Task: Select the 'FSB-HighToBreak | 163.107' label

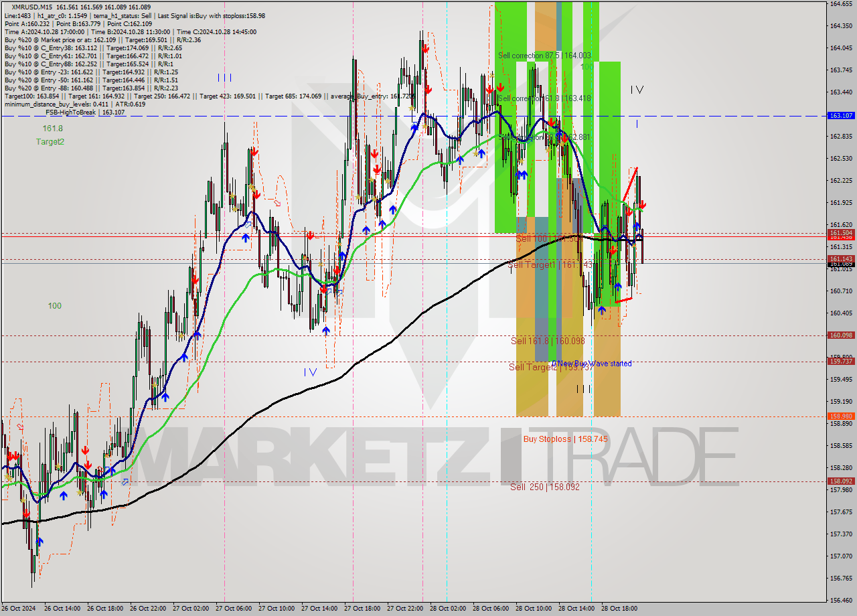Action: tap(85, 112)
